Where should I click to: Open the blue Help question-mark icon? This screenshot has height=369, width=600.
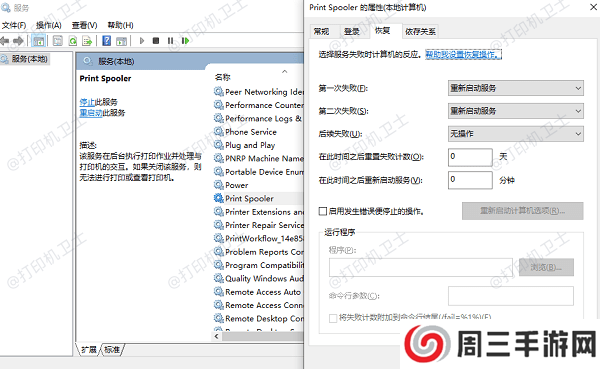click(x=107, y=41)
